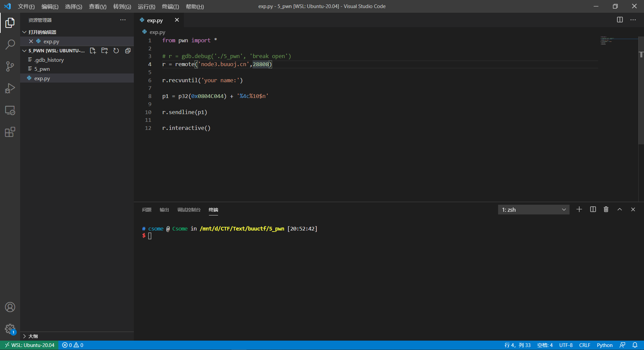The height and width of the screenshot is (350, 644).
Task: Open the Source Control view
Action: click(10, 66)
